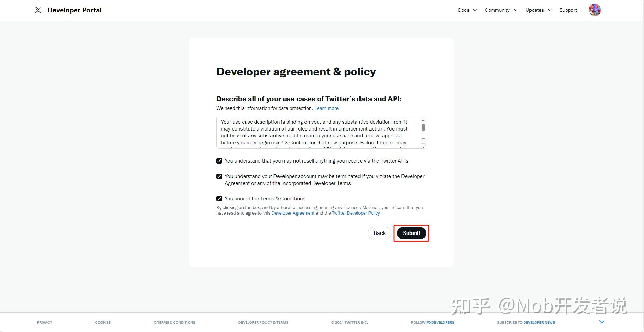
Task: Click inside the use case description box
Action: tap(320, 133)
